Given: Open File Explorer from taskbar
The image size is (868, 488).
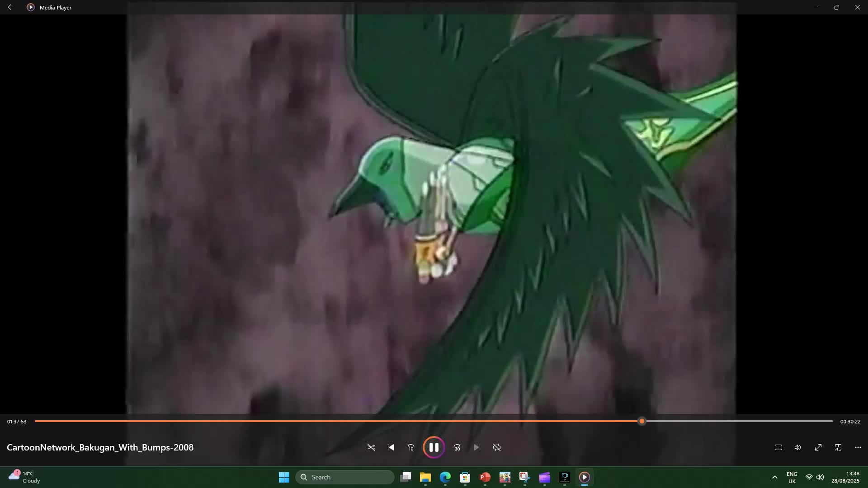Looking at the screenshot, I should tap(425, 477).
